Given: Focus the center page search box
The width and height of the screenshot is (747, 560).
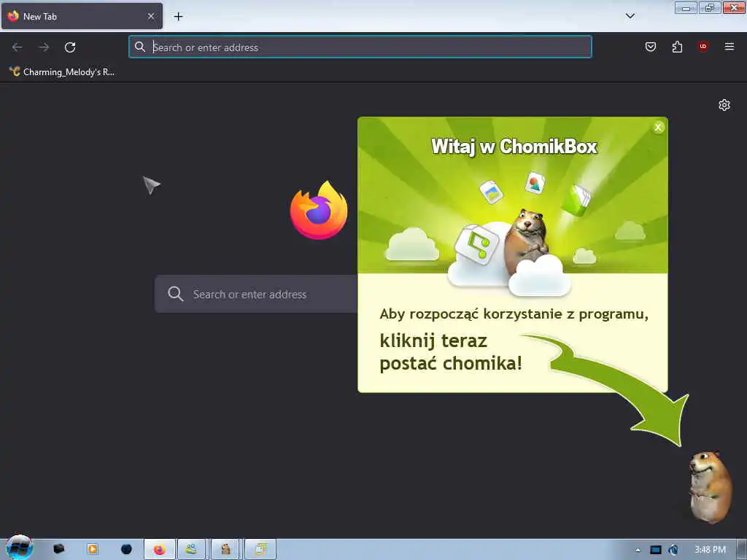Looking at the screenshot, I should (x=256, y=294).
